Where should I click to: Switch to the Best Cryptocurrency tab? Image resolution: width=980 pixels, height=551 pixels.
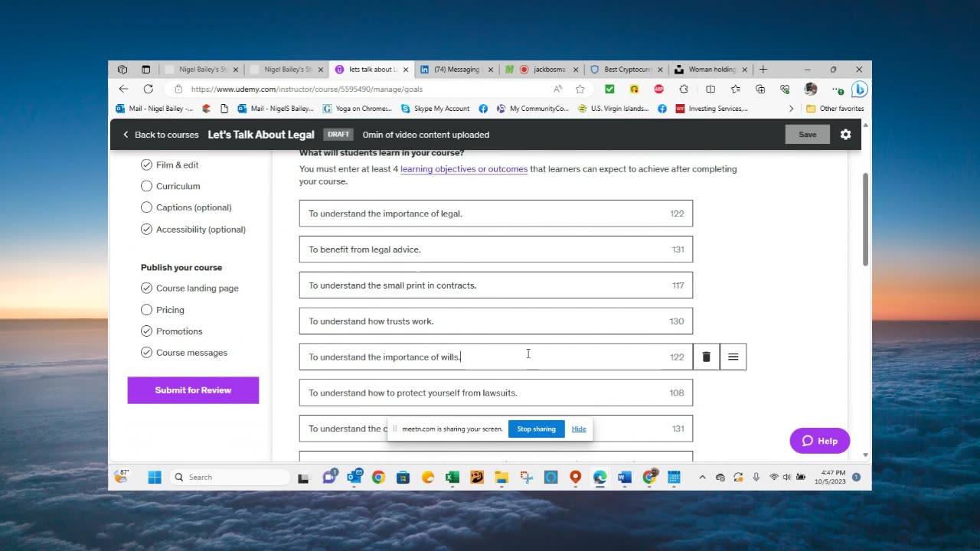tap(626, 69)
